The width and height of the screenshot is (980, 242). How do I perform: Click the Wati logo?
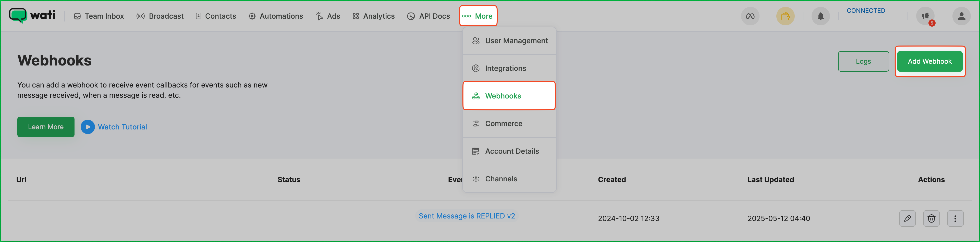[x=32, y=16]
